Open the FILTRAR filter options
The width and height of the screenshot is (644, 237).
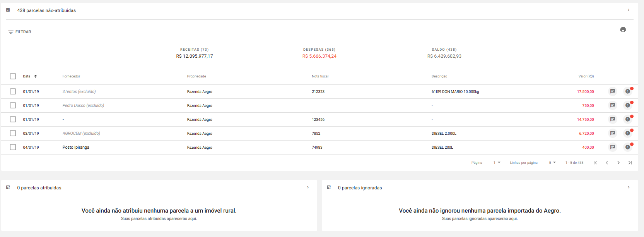point(20,32)
